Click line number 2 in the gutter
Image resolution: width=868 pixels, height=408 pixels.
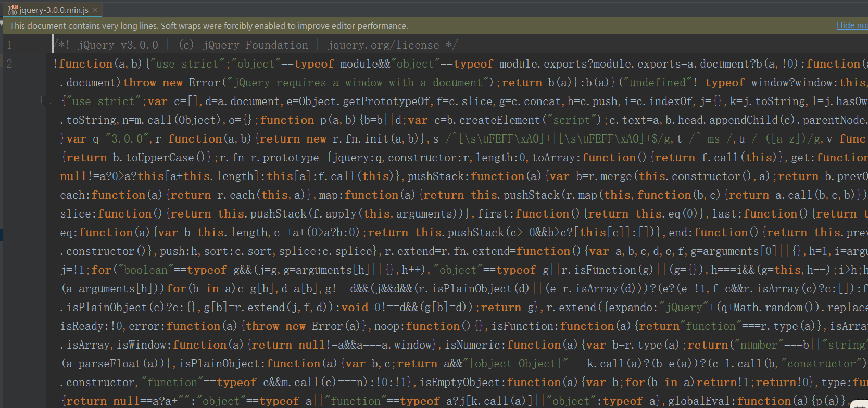[9, 64]
